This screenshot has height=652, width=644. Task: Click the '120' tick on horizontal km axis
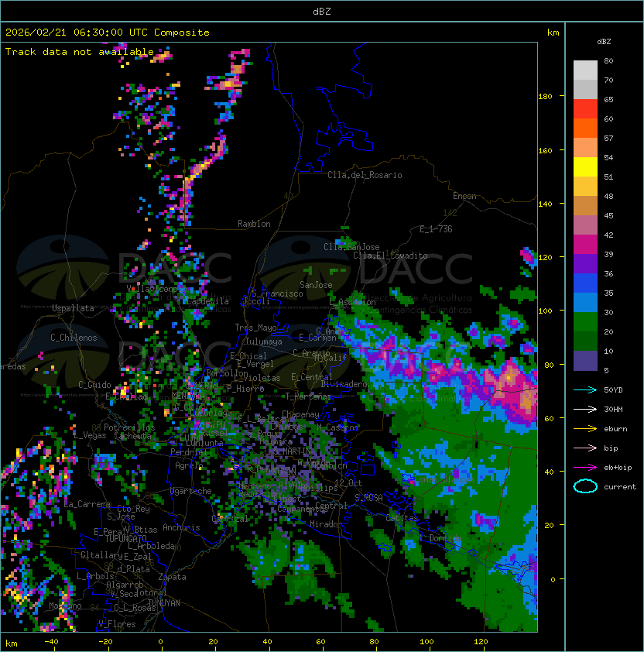(481, 642)
